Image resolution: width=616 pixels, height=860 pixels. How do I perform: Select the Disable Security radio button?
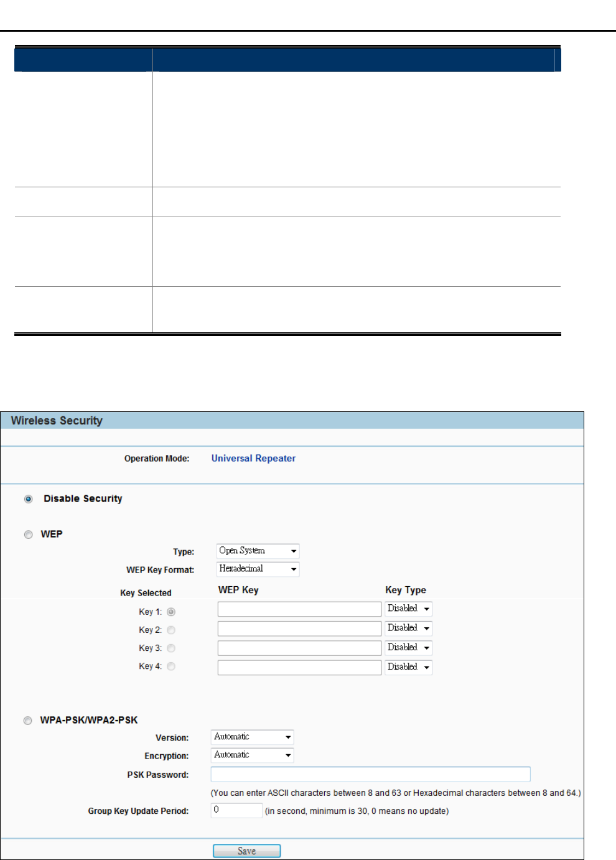[29, 499]
